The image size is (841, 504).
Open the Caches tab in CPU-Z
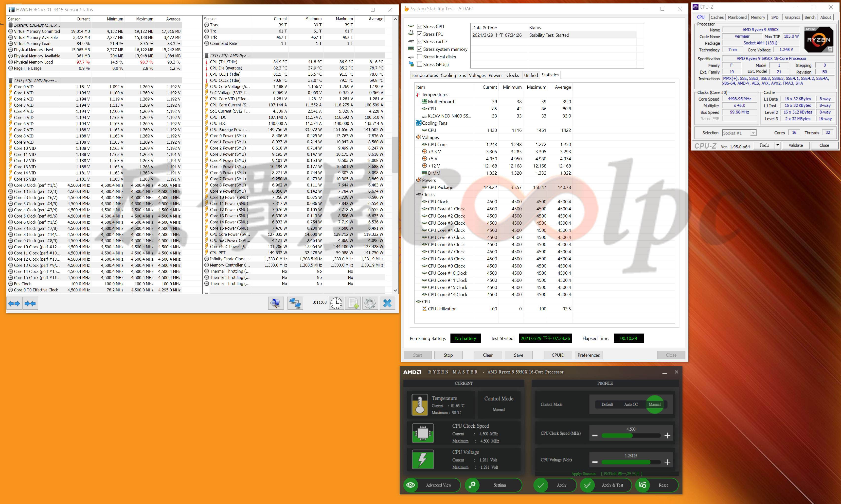coord(717,17)
